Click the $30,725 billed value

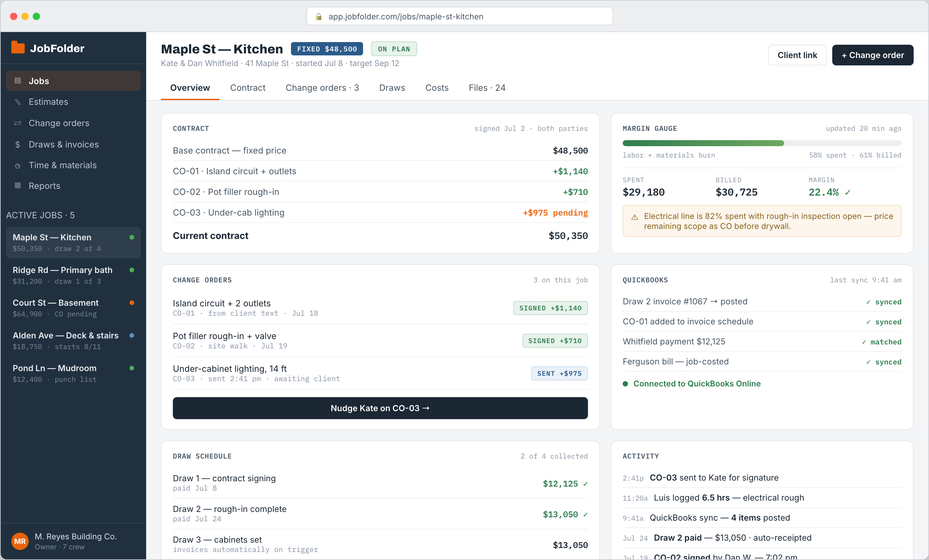coord(736,192)
